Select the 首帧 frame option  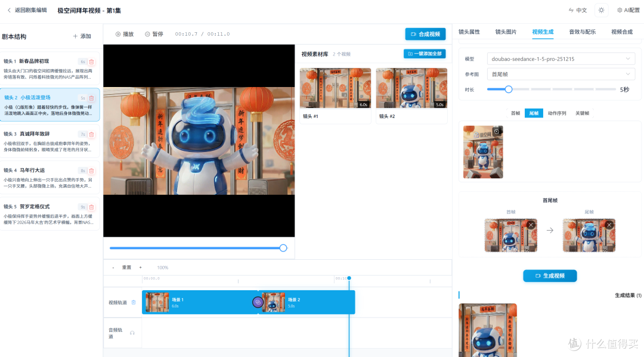tap(515, 113)
